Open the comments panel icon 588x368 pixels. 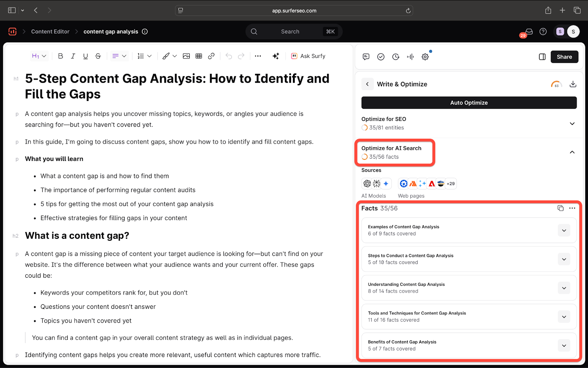click(x=366, y=57)
